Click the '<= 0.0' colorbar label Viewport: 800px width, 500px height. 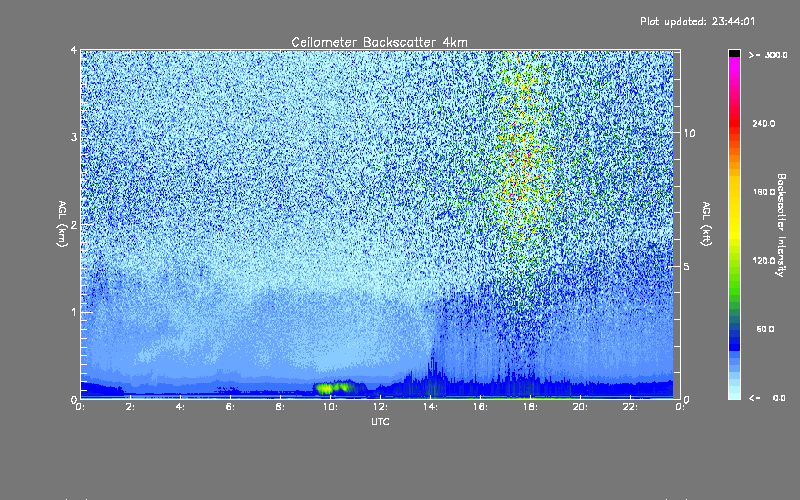pos(767,398)
